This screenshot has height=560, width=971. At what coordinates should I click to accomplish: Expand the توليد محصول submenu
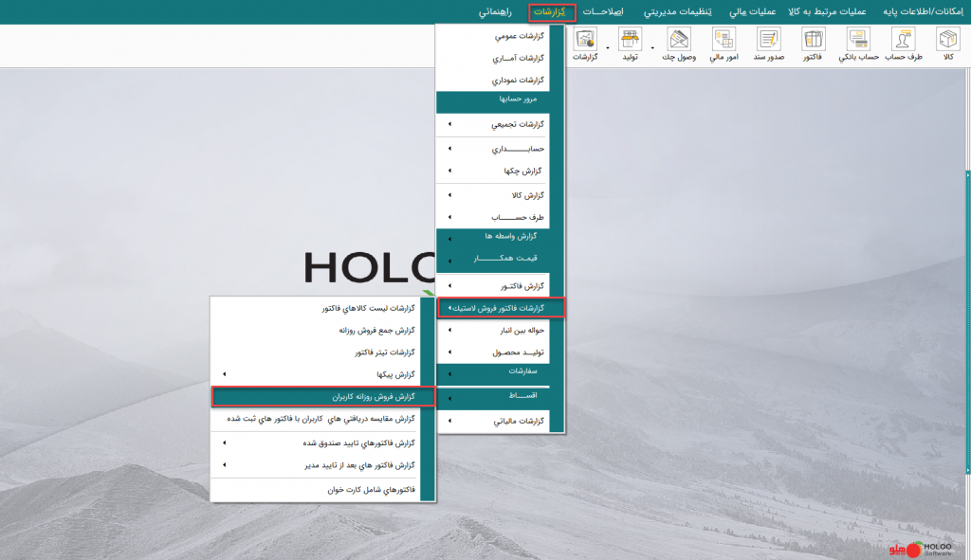(x=492, y=352)
